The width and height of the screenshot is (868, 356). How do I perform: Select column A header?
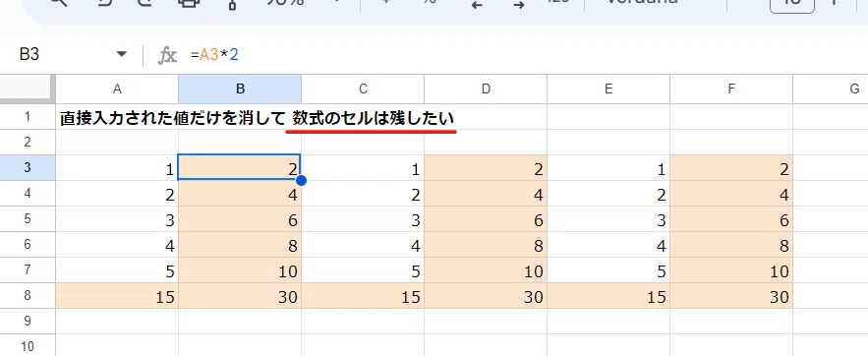(x=117, y=89)
